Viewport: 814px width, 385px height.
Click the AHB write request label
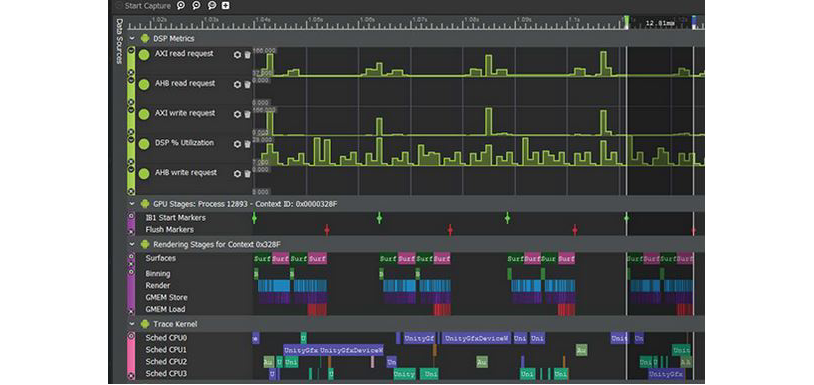[x=185, y=173]
